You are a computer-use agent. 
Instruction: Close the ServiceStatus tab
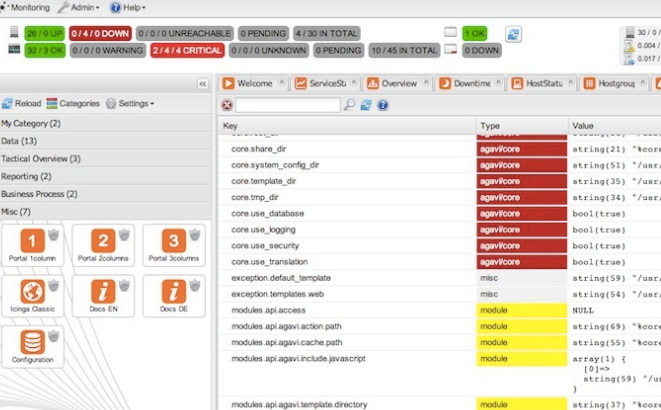click(354, 82)
